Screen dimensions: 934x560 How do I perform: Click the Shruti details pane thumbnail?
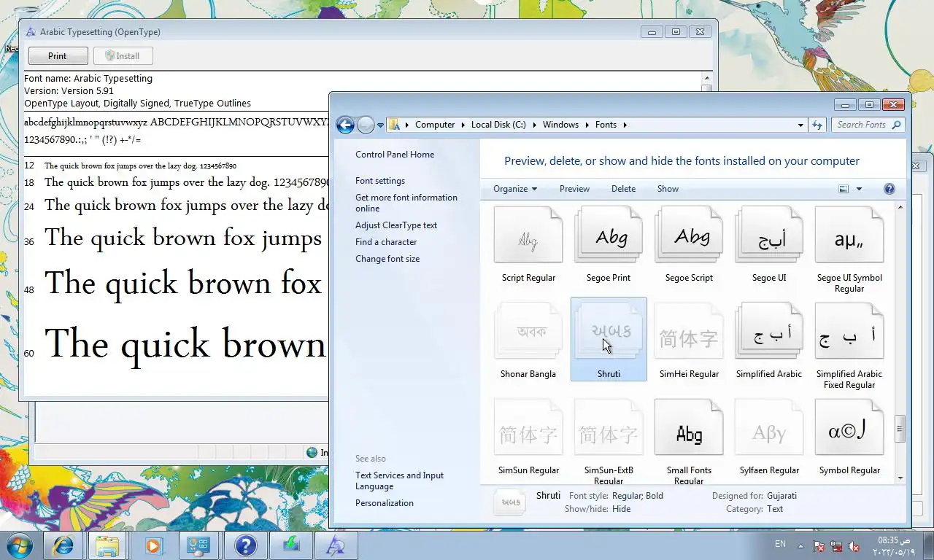pyautogui.click(x=509, y=502)
